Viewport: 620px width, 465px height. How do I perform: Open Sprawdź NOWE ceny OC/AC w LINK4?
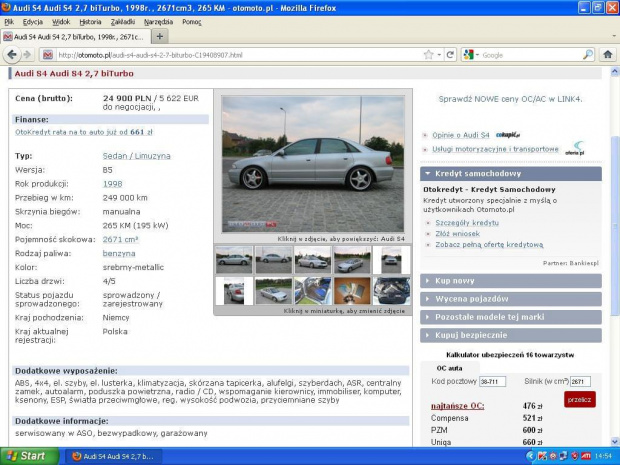510,99
